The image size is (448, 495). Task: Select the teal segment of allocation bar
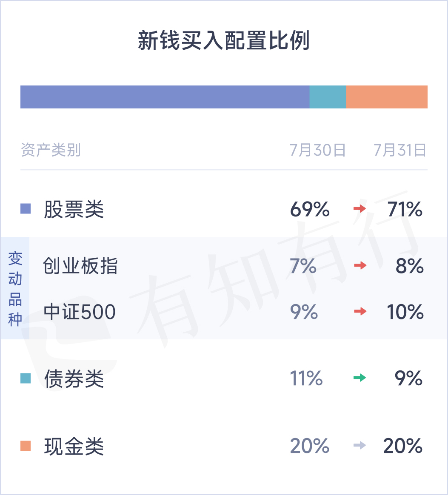pos(328,97)
